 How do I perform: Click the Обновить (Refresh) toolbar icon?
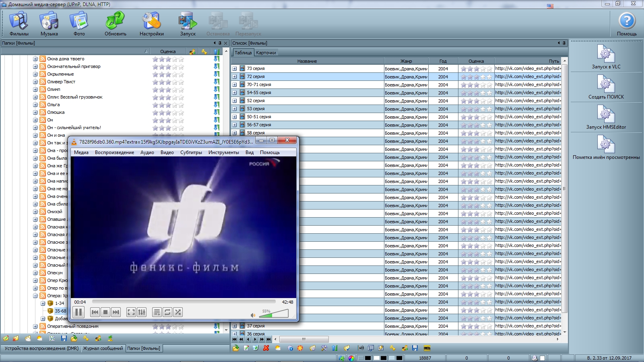tap(116, 22)
